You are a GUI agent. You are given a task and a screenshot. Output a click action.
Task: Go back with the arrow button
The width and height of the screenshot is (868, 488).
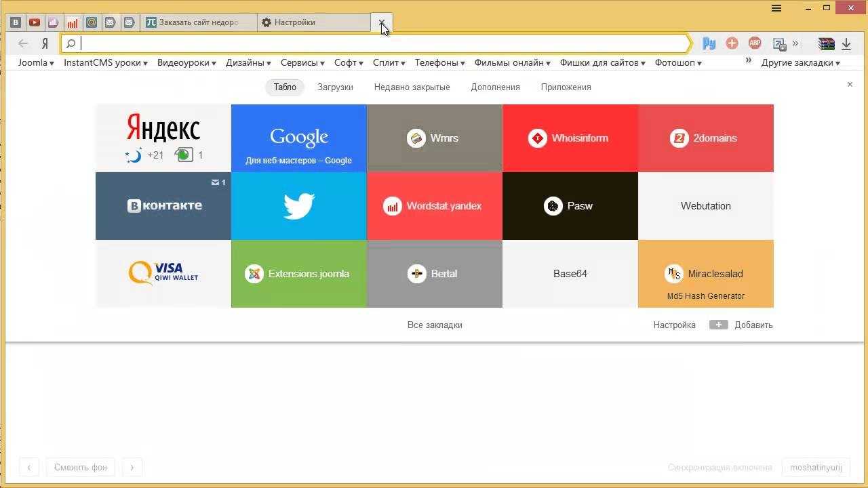[23, 43]
